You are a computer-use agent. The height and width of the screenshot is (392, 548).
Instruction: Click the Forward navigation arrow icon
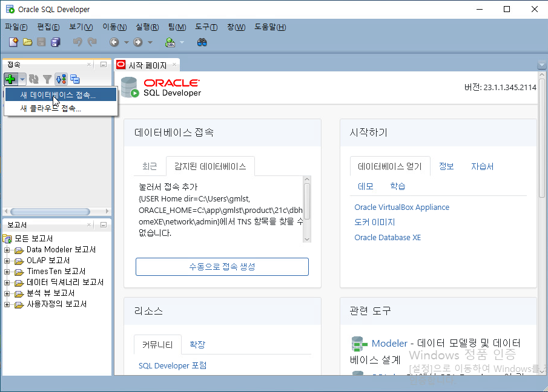point(138,42)
